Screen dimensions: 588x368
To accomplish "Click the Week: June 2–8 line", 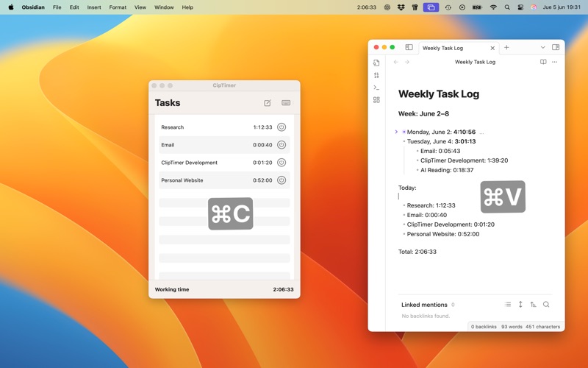I will pyautogui.click(x=423, y=114).
